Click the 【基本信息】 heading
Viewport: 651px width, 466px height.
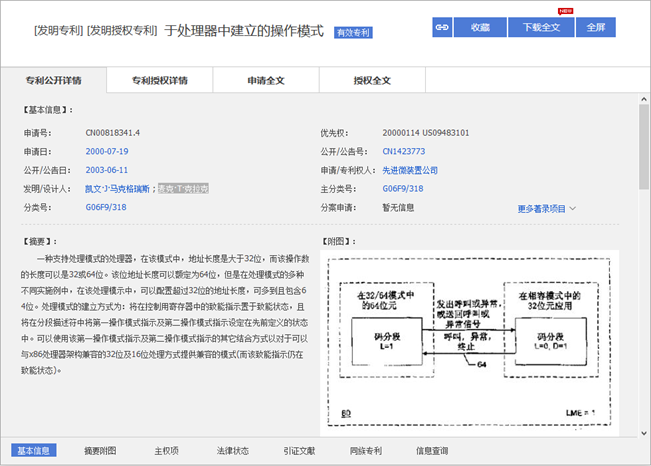48,110
